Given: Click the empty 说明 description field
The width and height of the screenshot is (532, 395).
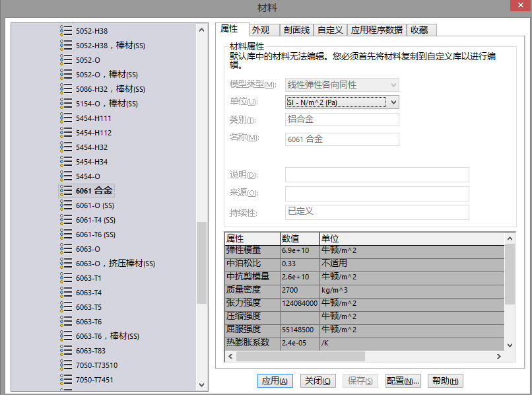Looking at the screenshot, I should click(377, 174).
